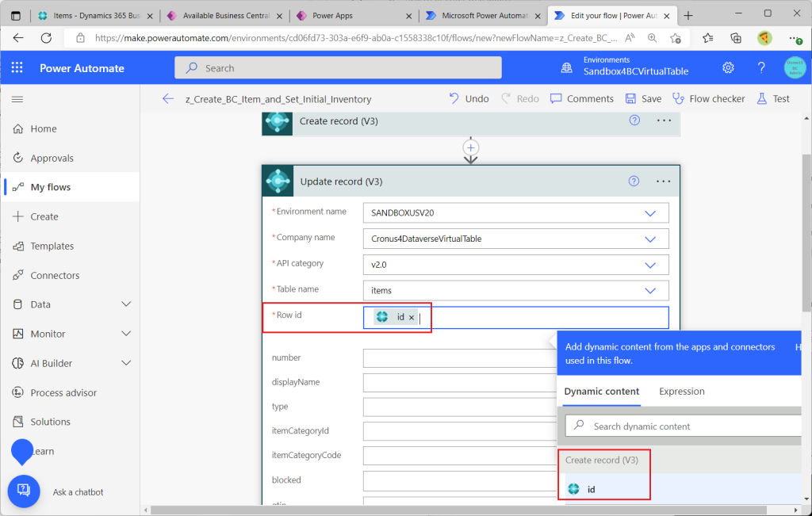Open the app launcher waffle icon
The height and width of the screenshot is (516, 812).
pos(17,68)
